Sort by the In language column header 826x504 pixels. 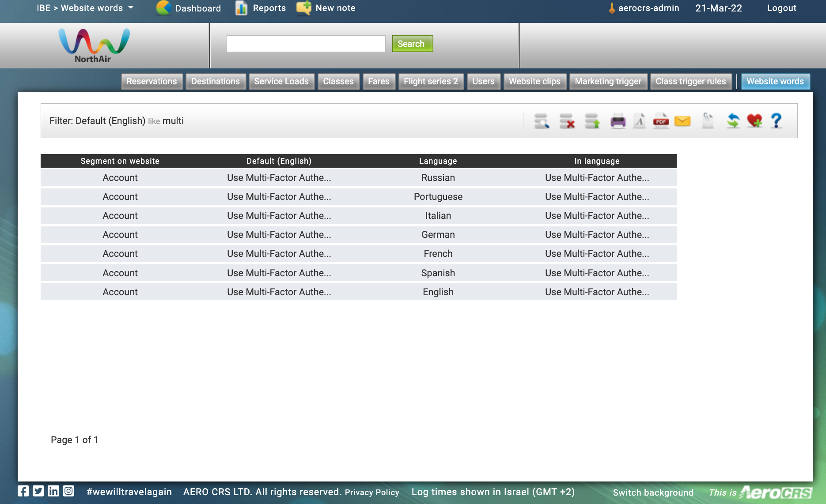click(x=597, y=161)
